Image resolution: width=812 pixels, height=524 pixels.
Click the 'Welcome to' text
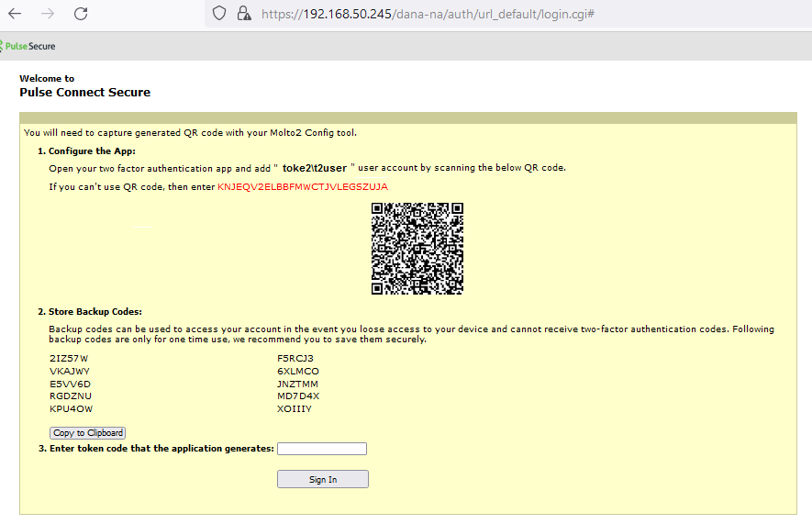pos(47,78)
